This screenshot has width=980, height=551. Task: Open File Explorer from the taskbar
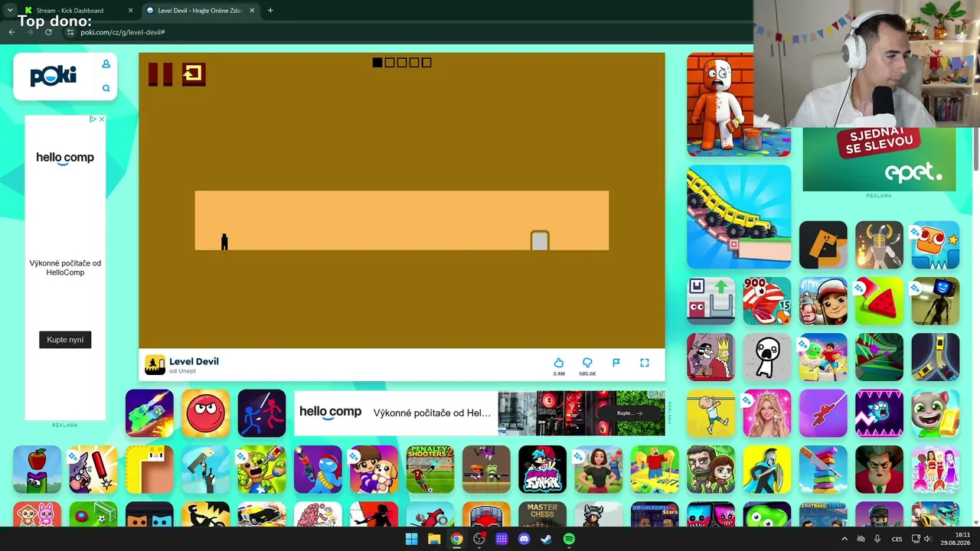point(434,539)
